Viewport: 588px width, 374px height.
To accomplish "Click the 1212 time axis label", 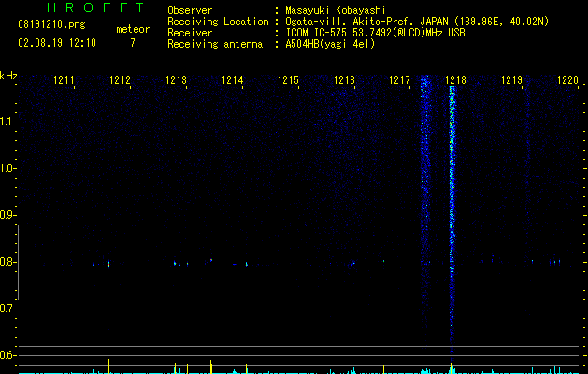I will (x=120, y=79).
